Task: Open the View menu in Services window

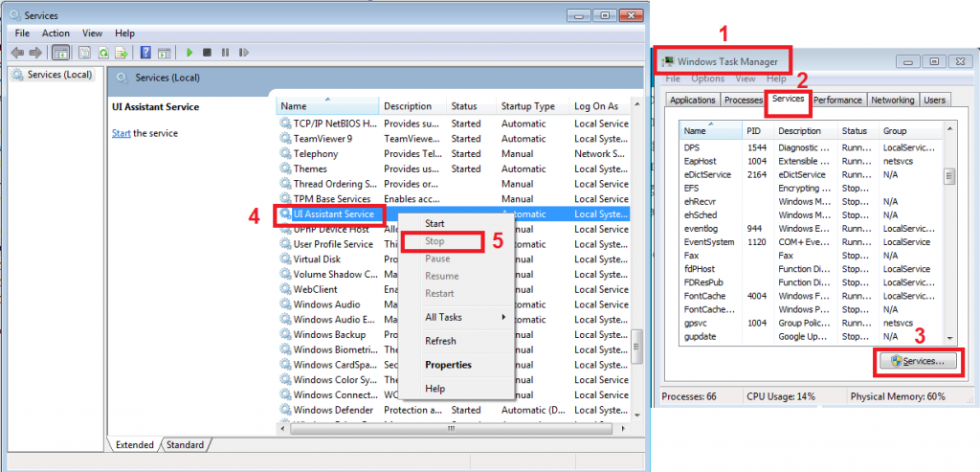Action: coord(92,34)
